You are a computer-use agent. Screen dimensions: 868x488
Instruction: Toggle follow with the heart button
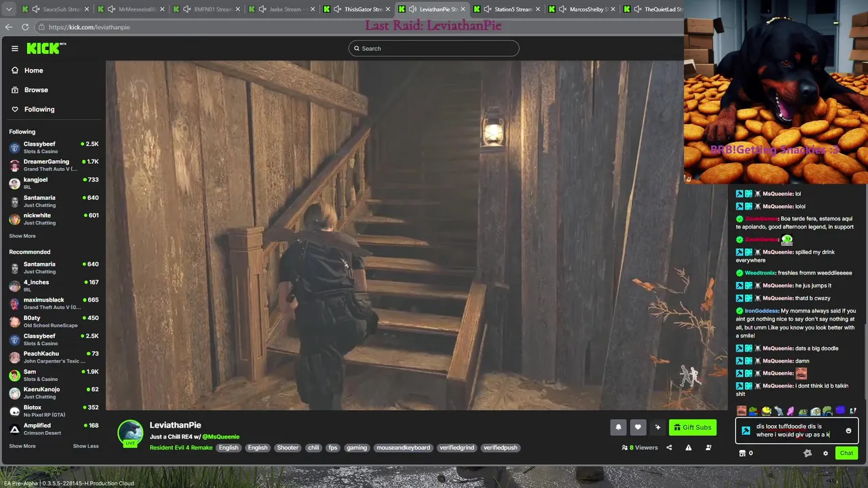pos(638,427)
